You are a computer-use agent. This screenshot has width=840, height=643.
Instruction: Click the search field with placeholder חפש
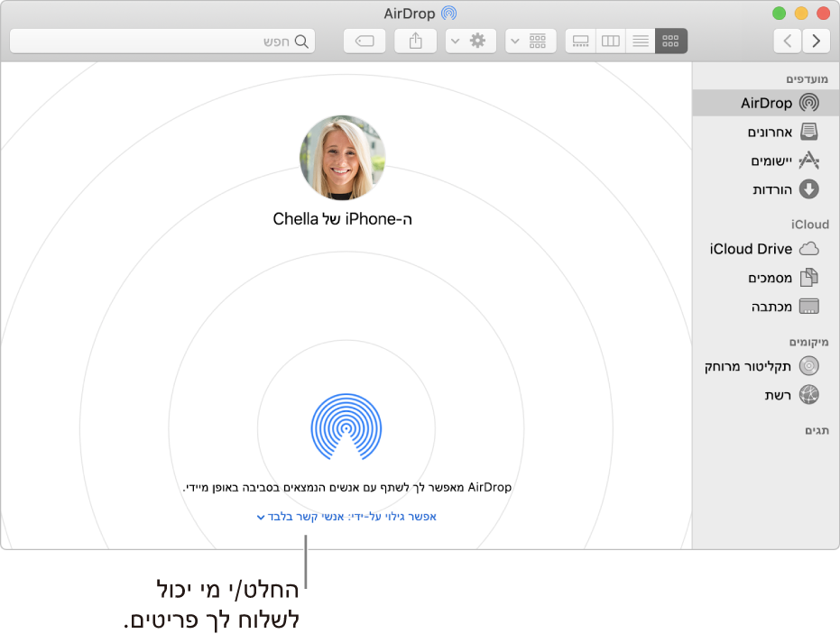[x=162, y=41]
